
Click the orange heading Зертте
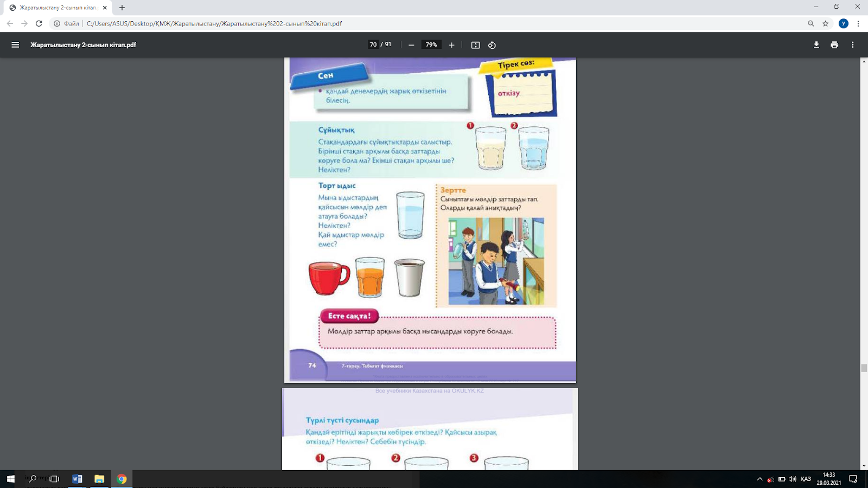453,190
